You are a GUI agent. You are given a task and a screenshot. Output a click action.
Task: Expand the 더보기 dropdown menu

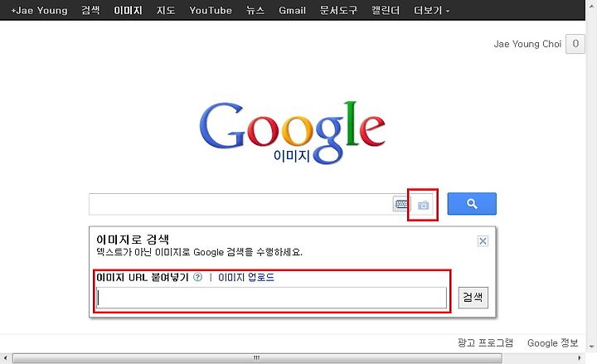pos(431,10)
